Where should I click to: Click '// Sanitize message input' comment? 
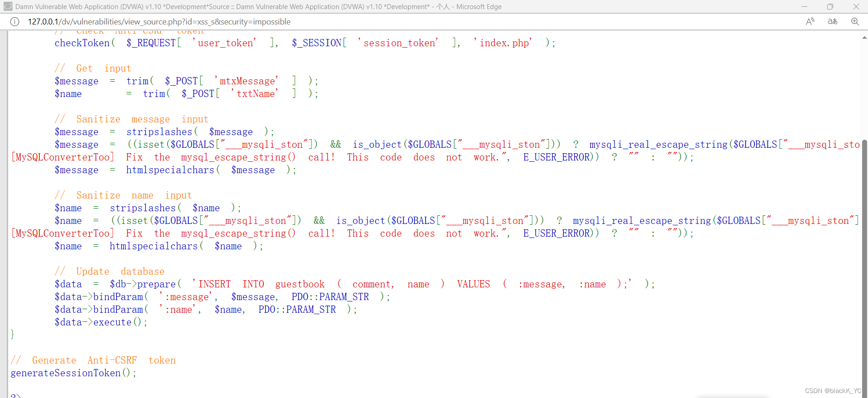(131, 119)
